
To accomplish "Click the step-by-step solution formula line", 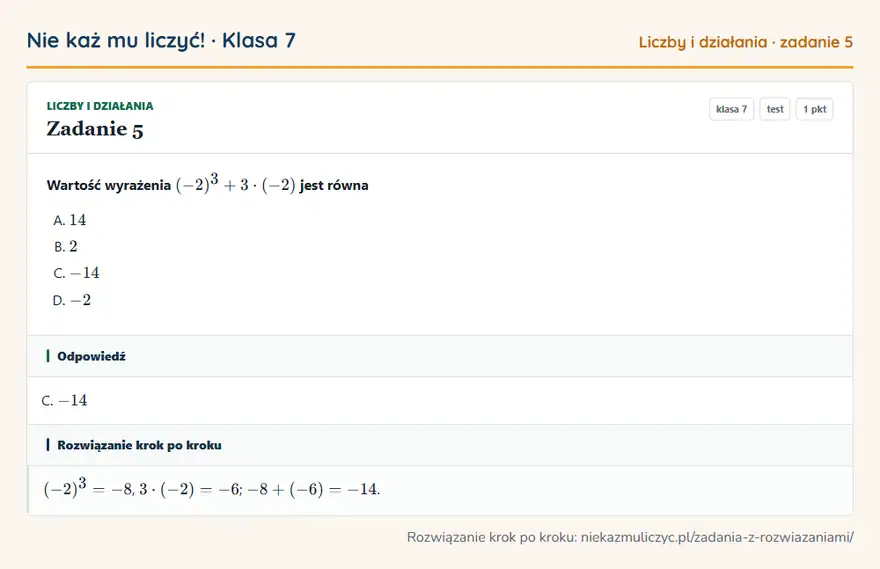I will coord(212,488).
